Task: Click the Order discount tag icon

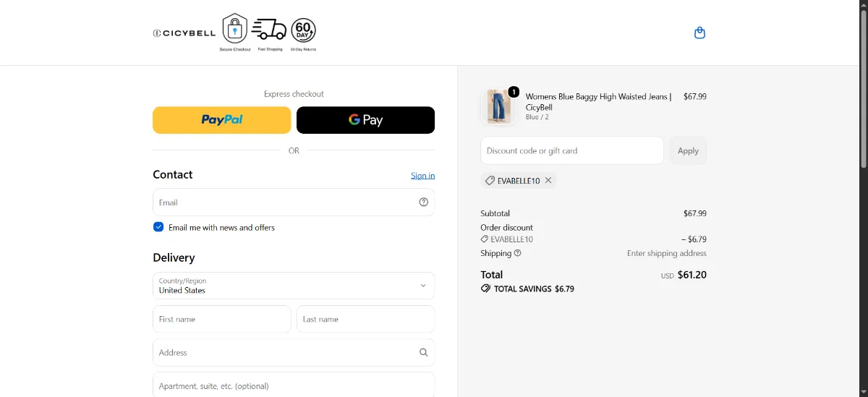Action: (485, 239)
